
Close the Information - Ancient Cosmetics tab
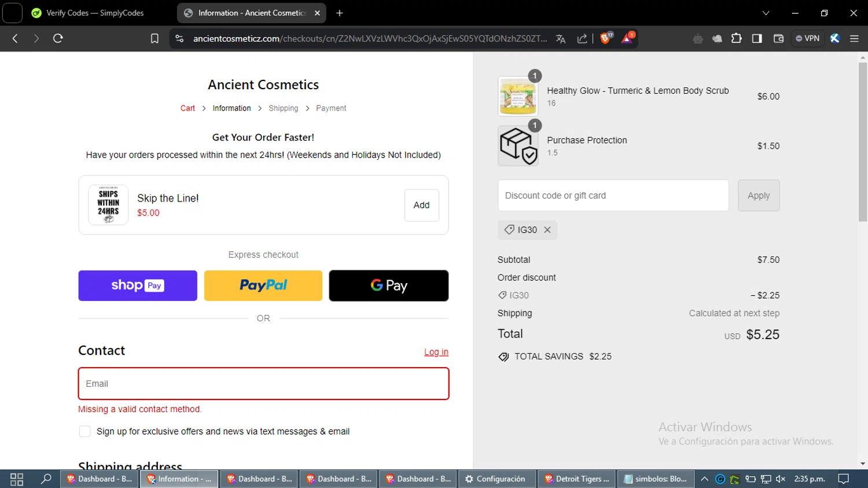pos(317,13)
